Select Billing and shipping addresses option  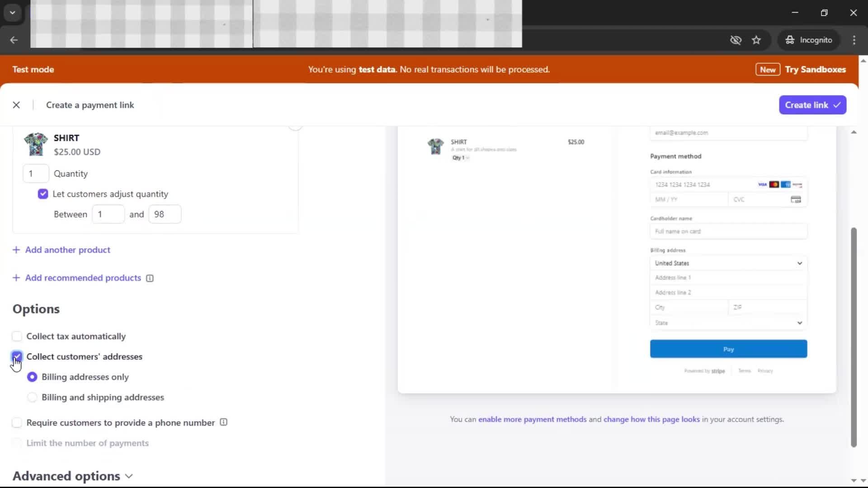tap(32, 397)
